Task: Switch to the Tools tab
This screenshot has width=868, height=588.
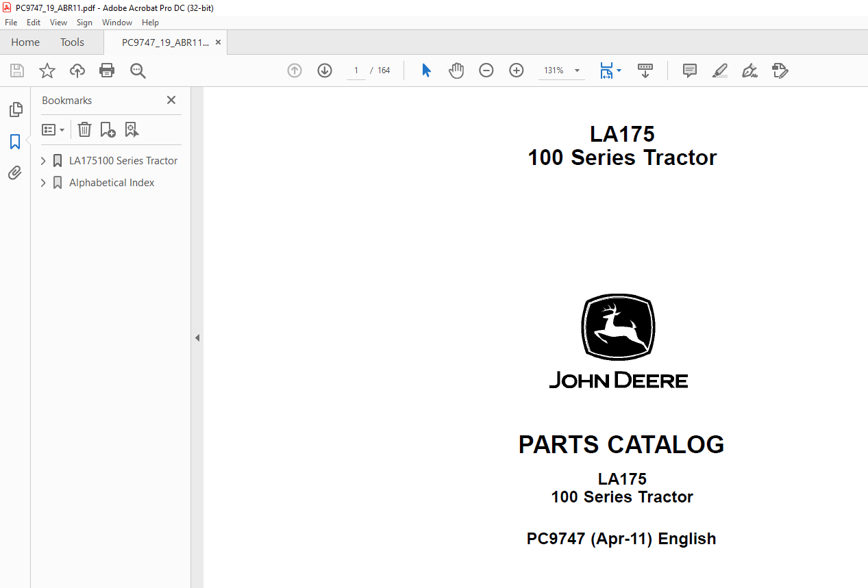Action: point(72,42)
